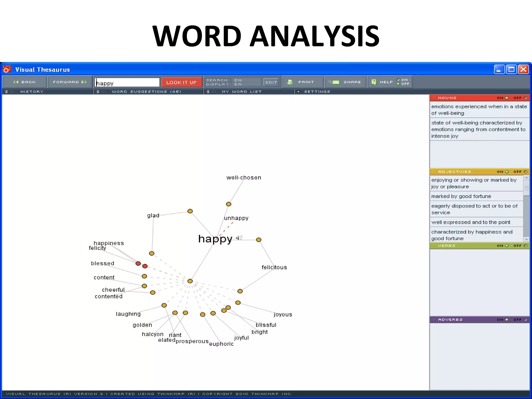
Task: Select 'enjoying or showing or marked by joy' definition
Action: [476, 183]
